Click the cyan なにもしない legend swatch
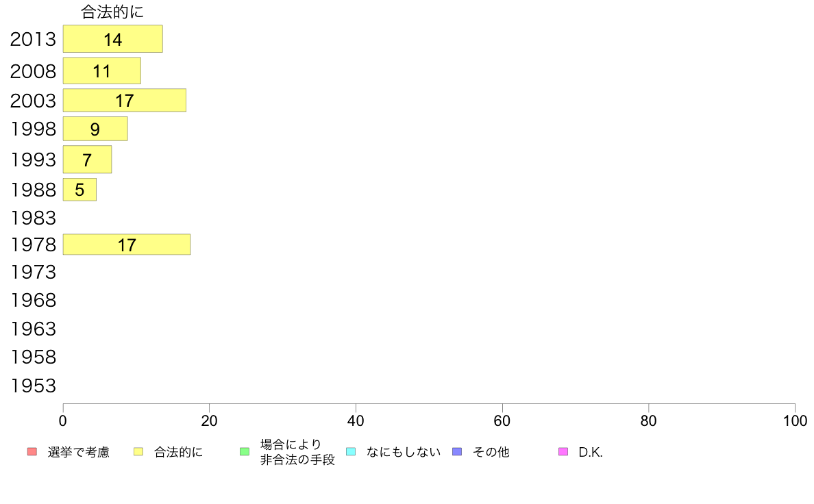 (351, 451)
